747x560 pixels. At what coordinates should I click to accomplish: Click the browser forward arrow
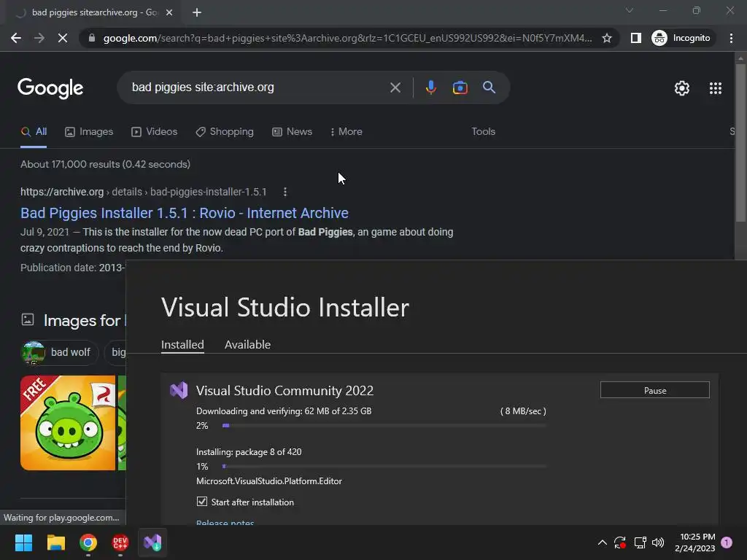pos(39,38)
